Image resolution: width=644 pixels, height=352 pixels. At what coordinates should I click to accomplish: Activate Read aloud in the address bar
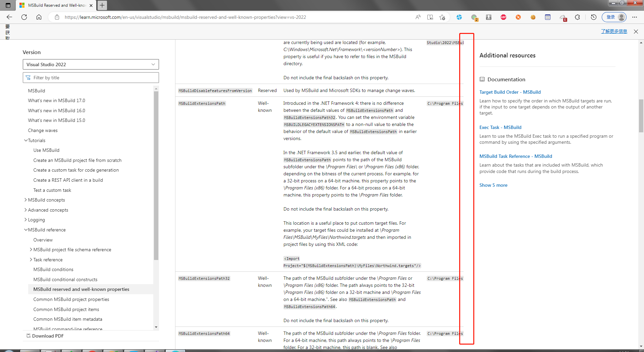418,17
